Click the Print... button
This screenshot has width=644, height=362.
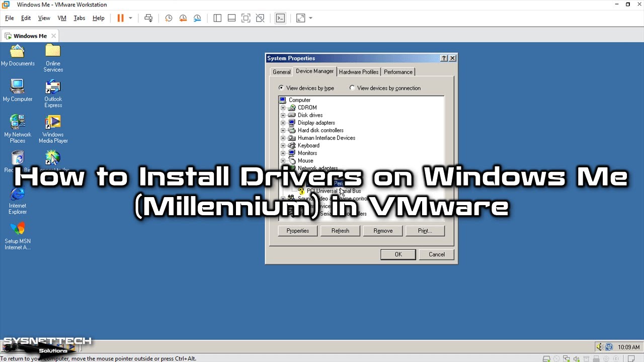425,231
